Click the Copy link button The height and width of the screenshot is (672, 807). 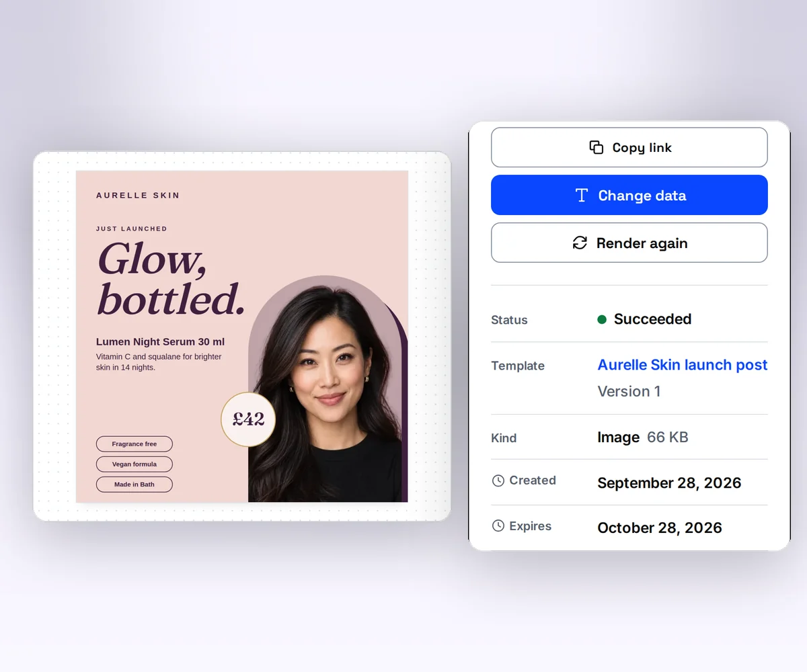point(629,147)
